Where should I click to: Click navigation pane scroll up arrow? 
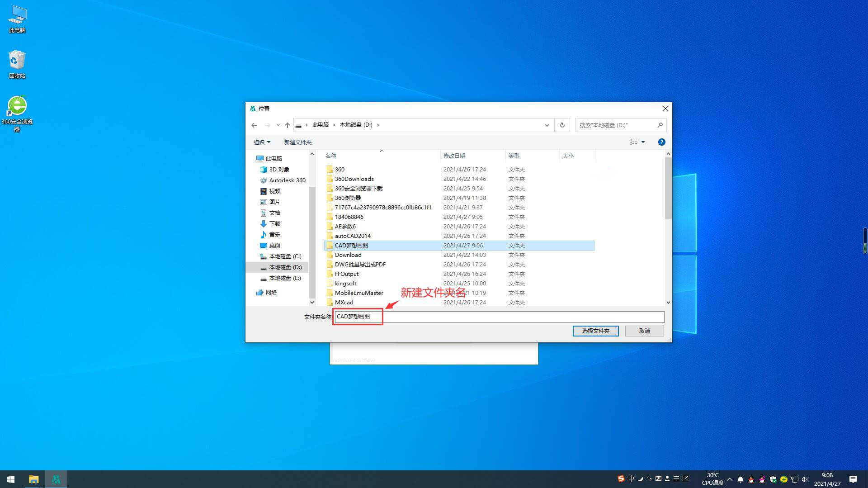312,154
